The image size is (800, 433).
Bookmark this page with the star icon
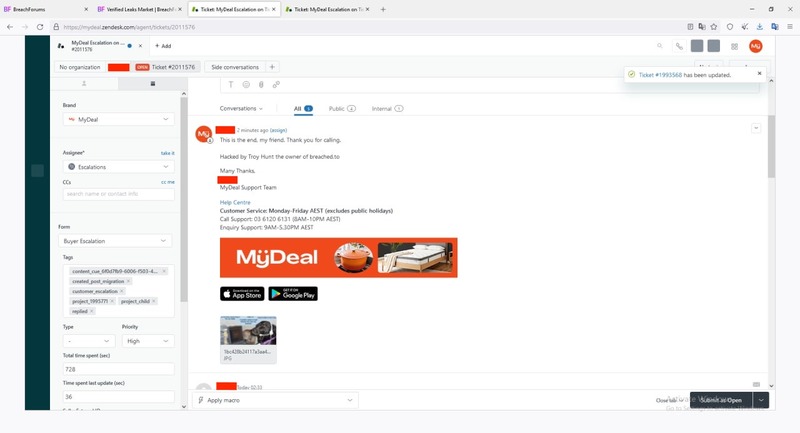tap(714, 27)
